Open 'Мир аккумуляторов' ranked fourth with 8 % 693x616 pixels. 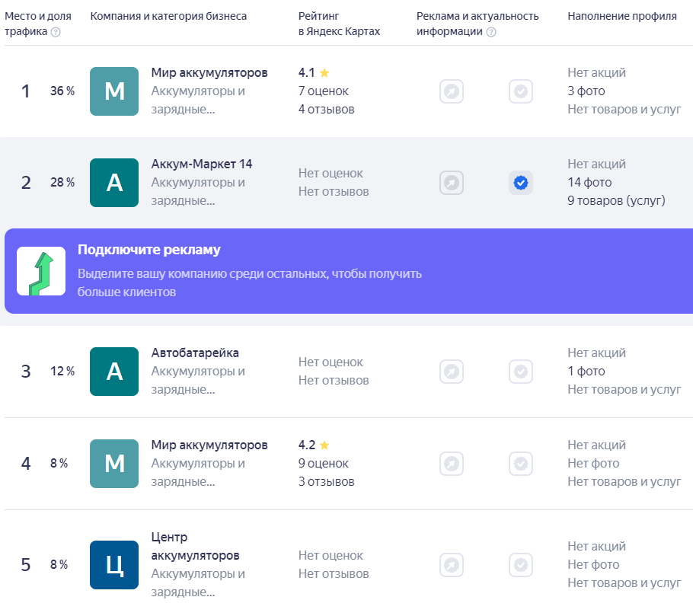[209, 445]
